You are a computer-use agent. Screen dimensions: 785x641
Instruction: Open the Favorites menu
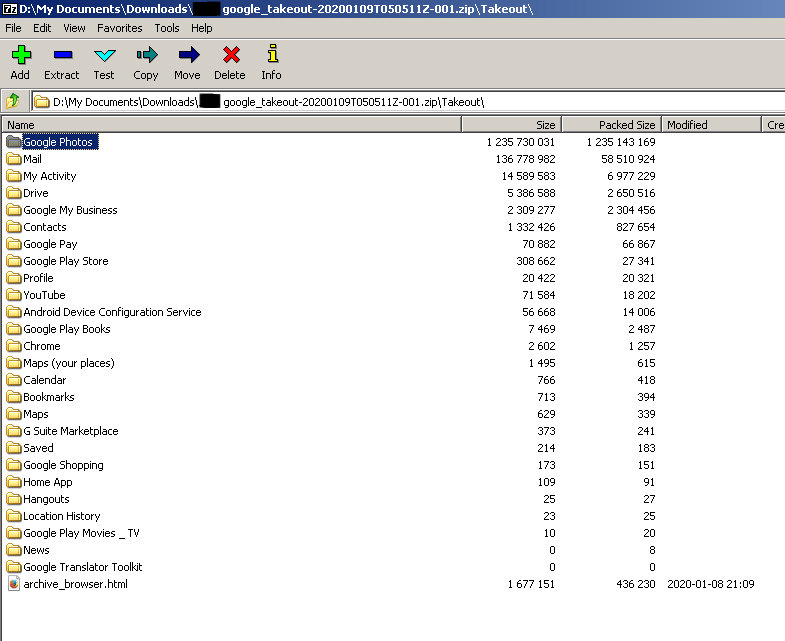120,28
